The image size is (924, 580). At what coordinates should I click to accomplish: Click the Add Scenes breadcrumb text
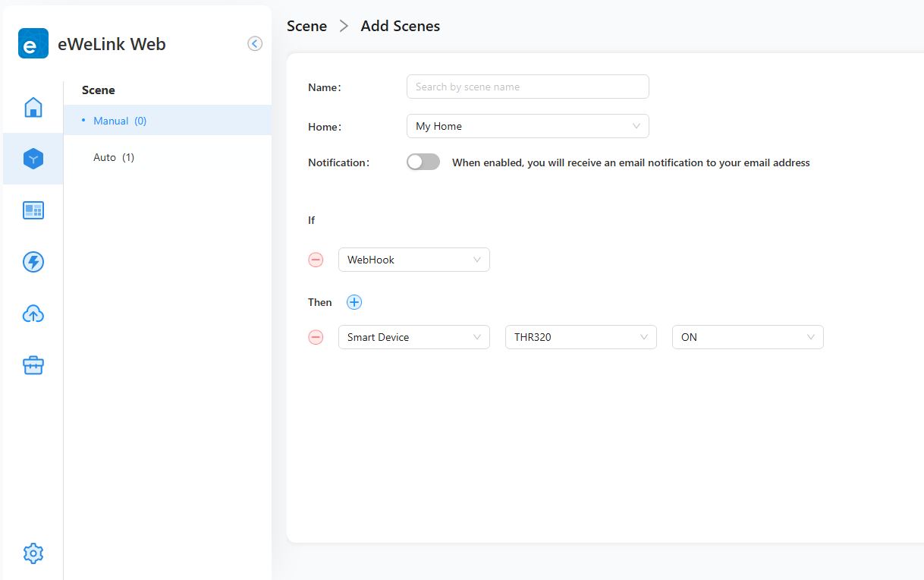click(401, 26)
